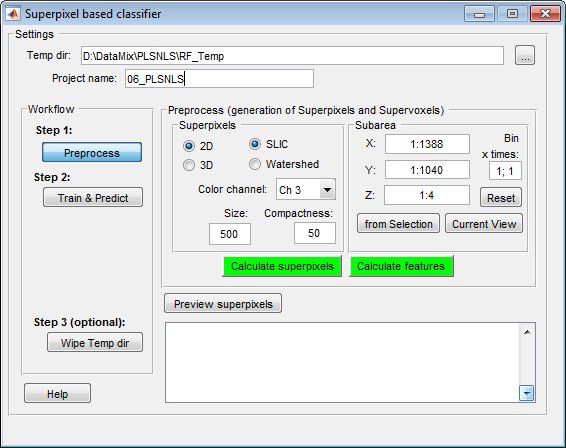The image size is (566, 448).
Task: Select the 2D superpixels radio button
Action: pos(189,146)
